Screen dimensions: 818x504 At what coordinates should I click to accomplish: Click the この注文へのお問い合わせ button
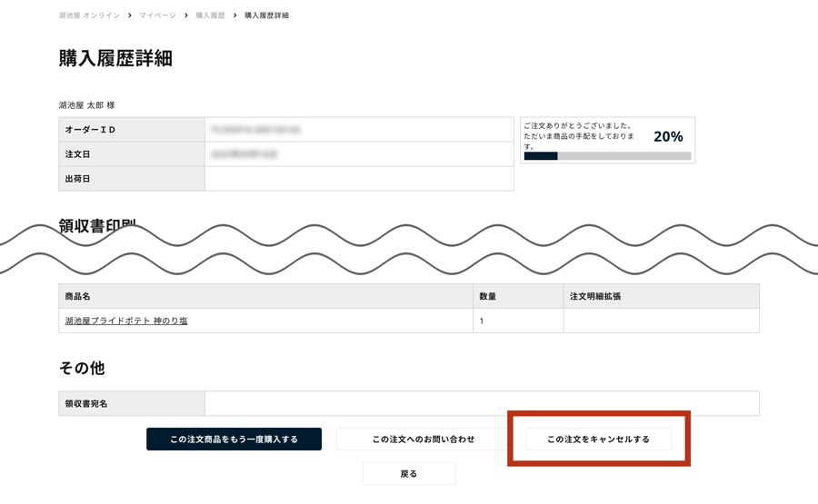tap(423, 440)
